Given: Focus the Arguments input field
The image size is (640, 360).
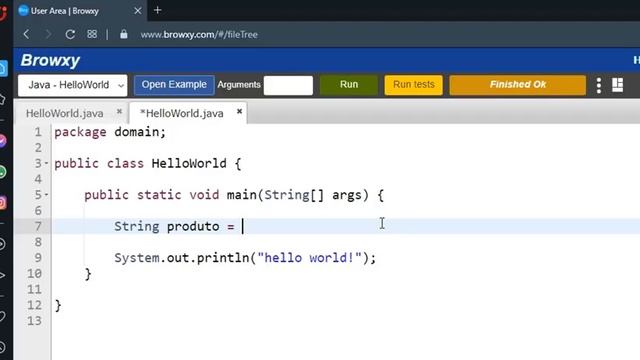Looking at the screenshot, I should point(288,85).
